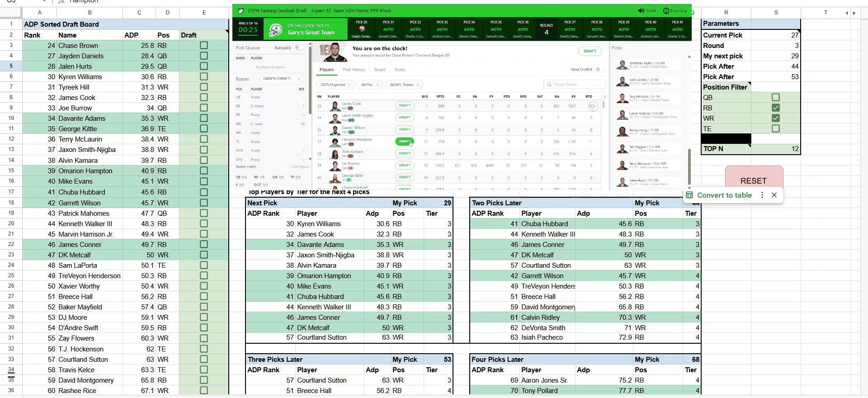This screenshot has width=868, height=398.
Task: Open Draft column filter marker in E2
Action: point(226,32)
